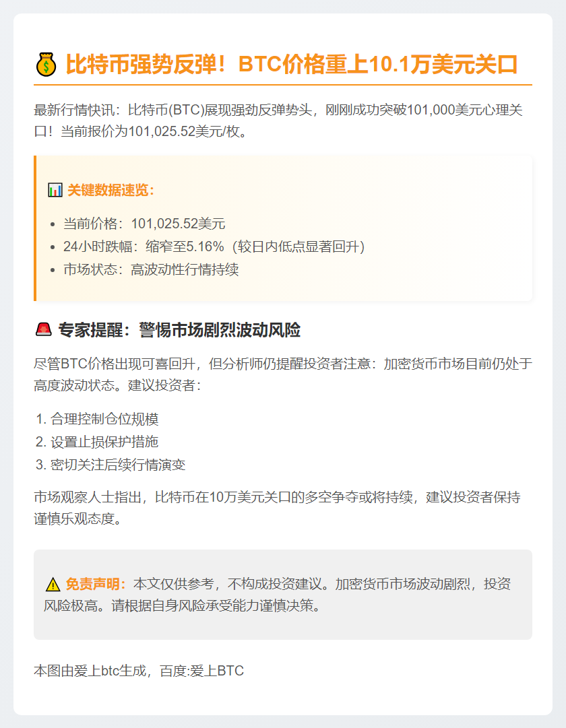Click the orange divider under the main title
Viewport: 566px width, 728px height.
(283, 86)
